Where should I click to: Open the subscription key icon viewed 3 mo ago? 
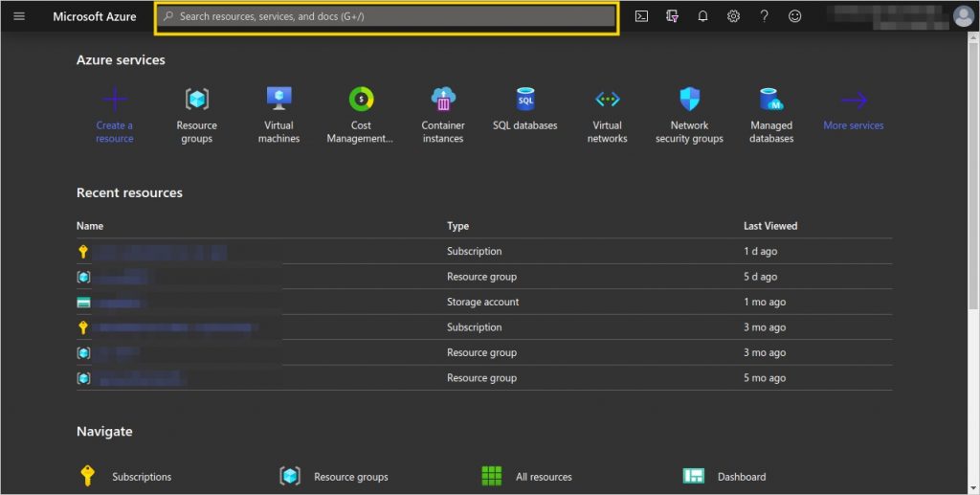(83, 326)
